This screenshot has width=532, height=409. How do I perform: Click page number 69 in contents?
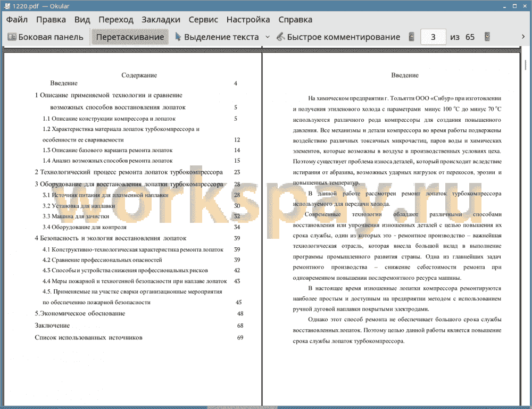(240, 338)
